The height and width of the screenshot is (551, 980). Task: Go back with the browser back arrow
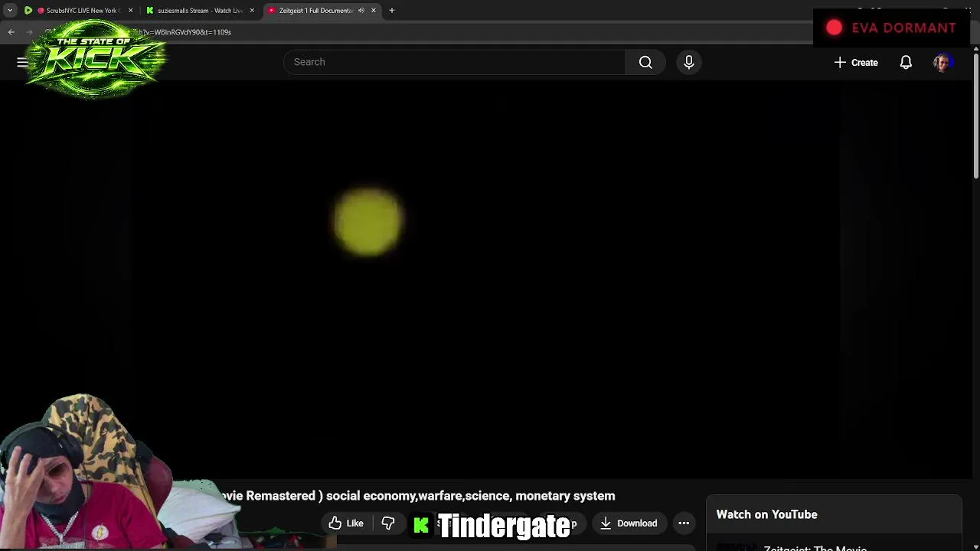click(11, 32)
